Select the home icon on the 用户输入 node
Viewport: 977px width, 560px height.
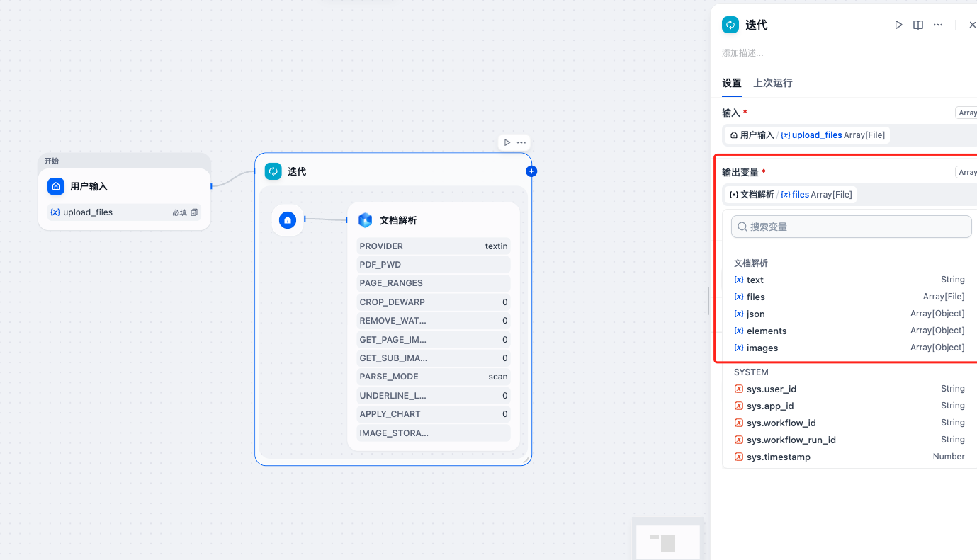(x=56, y=186)
